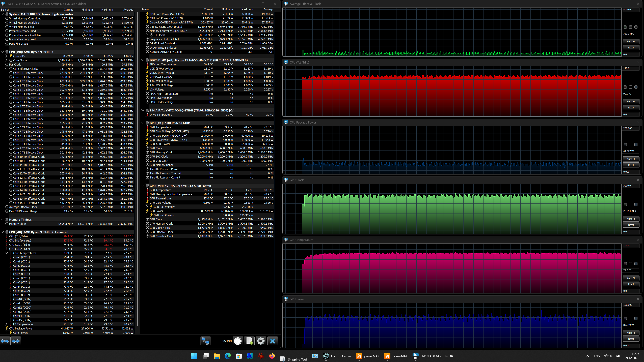Image resolution: width=644 pixels, height=362 pixels.
Task: Toggle middle checkbox in GPU Clock graph
Action: 631,204
